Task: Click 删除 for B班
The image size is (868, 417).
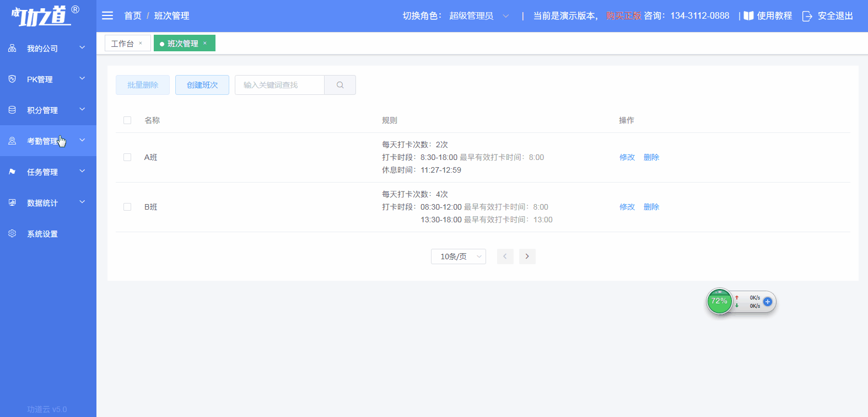Action: pos(651,207)
